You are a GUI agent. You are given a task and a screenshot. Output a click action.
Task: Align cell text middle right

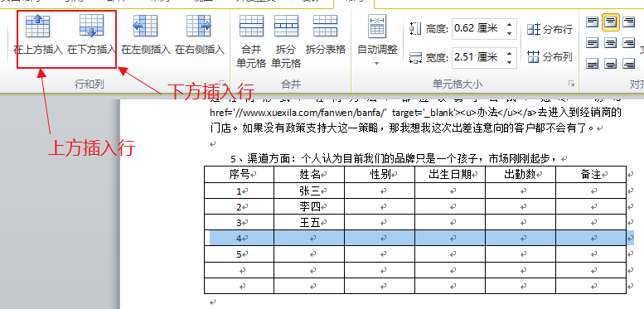pyautogui.click(x=628, y=43)
